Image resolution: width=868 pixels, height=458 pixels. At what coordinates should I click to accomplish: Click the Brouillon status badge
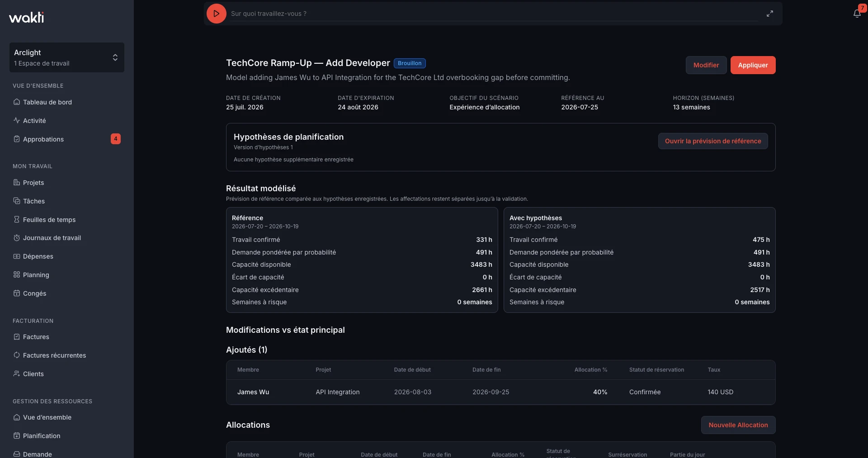(410, 63)
